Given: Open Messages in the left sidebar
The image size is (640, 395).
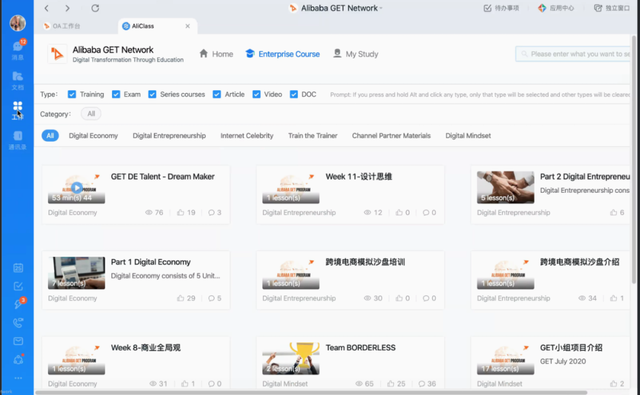Looking at the screenshot, I should pos(18,49).
